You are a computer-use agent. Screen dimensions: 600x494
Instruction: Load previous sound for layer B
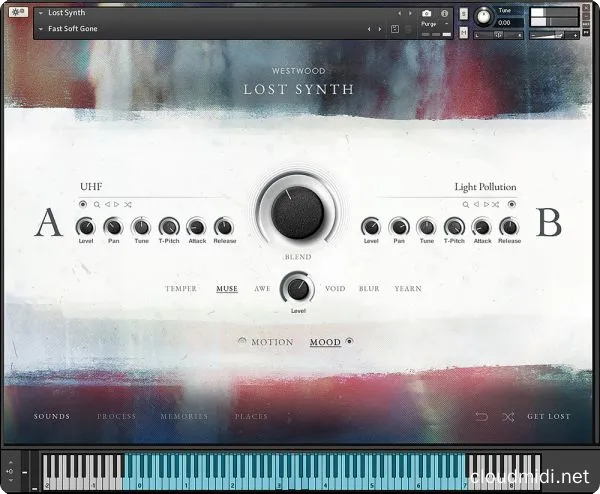click(x=476, y=205)
